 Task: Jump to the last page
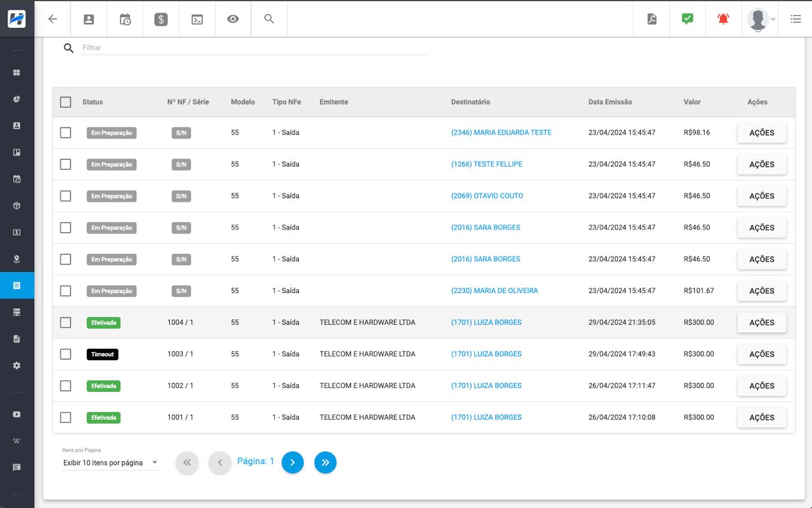click(x=325, y=462)
